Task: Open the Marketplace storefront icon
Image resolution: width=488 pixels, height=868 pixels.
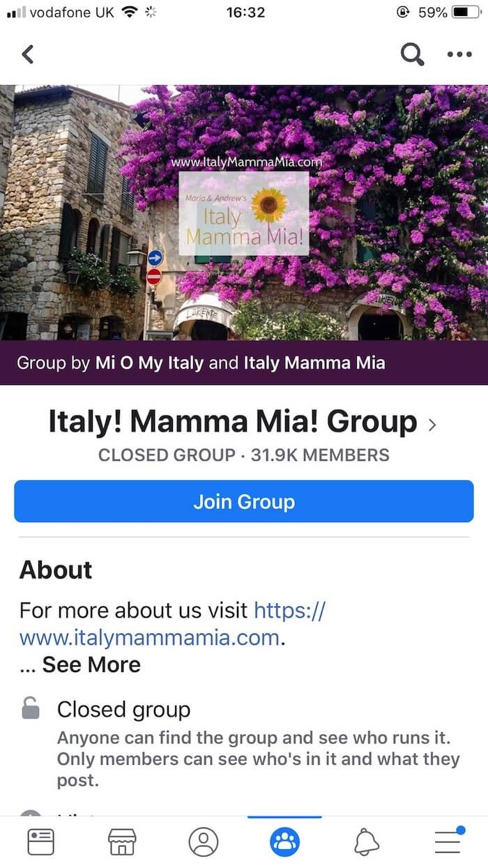Action: [122, 842]
